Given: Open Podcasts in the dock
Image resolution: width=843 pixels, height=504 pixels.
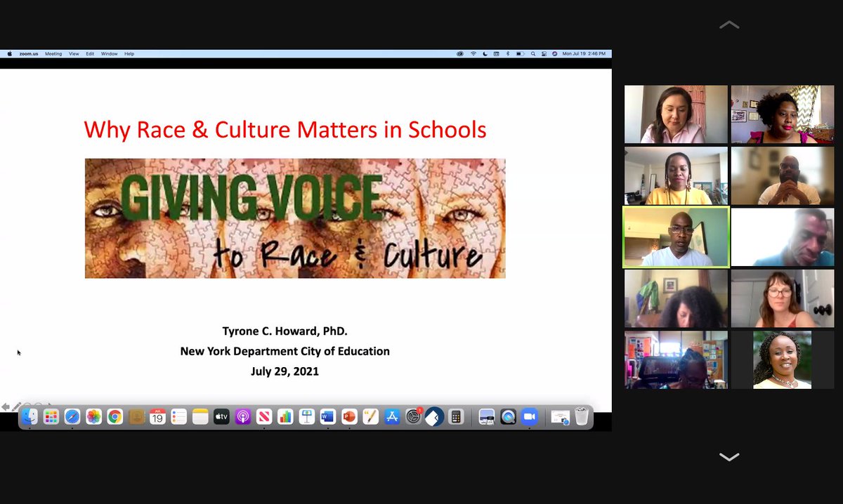Looking at the screenshot, I should click(x=242, y=417).
